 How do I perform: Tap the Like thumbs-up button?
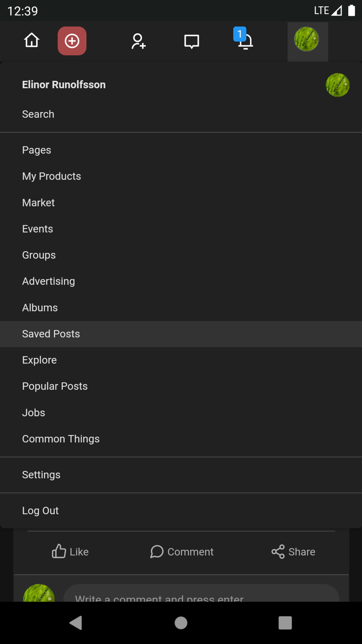(x=70, y=551)
